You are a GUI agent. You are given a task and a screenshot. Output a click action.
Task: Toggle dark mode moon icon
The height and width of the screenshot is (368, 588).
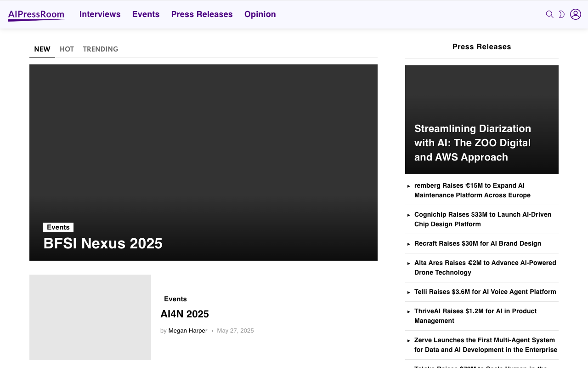(x=561, y=14)
